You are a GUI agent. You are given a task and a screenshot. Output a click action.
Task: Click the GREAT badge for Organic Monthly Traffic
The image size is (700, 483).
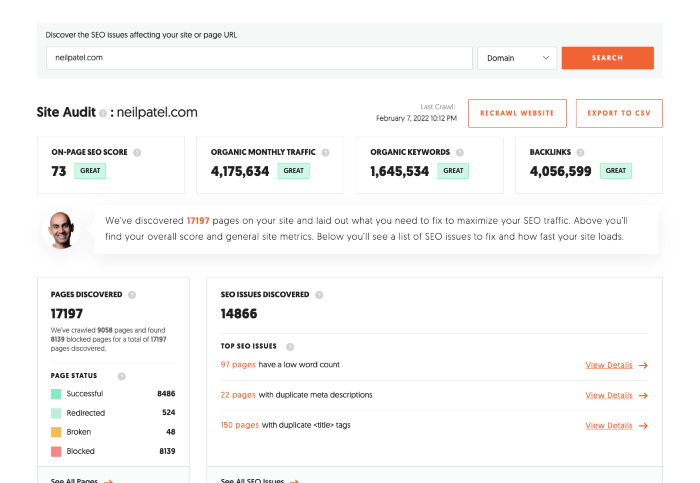tap(294, 171)
